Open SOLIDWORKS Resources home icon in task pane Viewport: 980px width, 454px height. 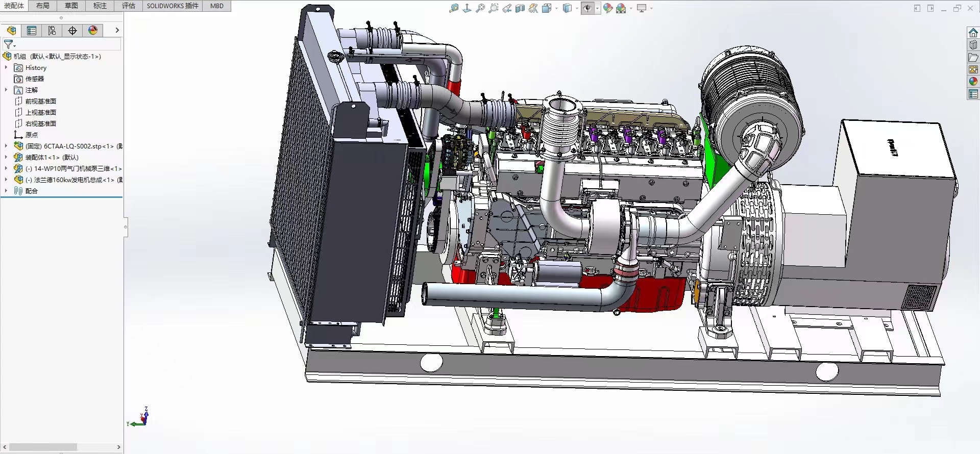(973, 33)
